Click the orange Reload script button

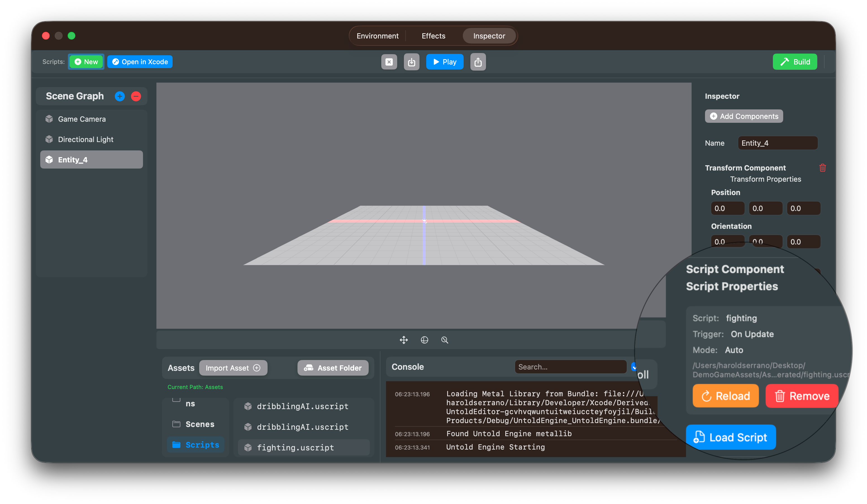point(725,396)
